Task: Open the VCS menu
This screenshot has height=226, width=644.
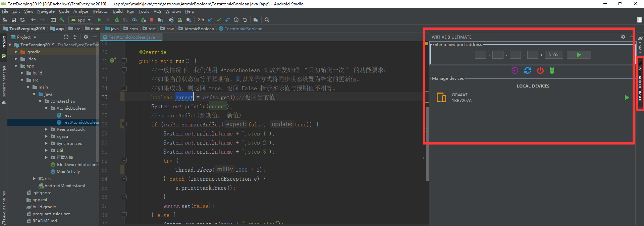Action: click(157, 11)
